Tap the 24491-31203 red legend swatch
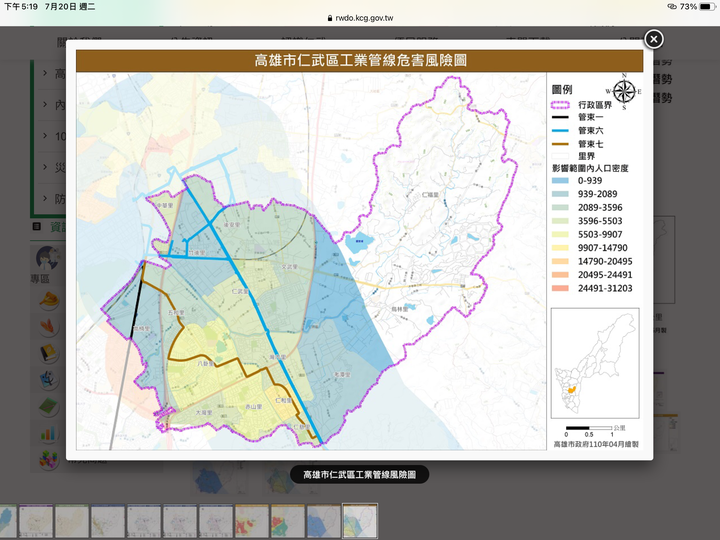The width and height of the screenshot is (720, 540). (560, 288)
